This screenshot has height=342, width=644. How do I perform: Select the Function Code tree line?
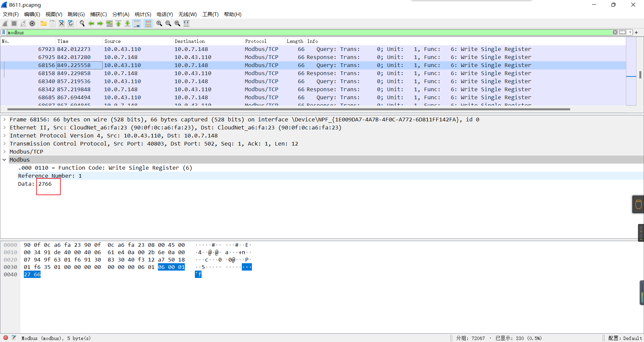pyautogui.click(x=105, y=168)
